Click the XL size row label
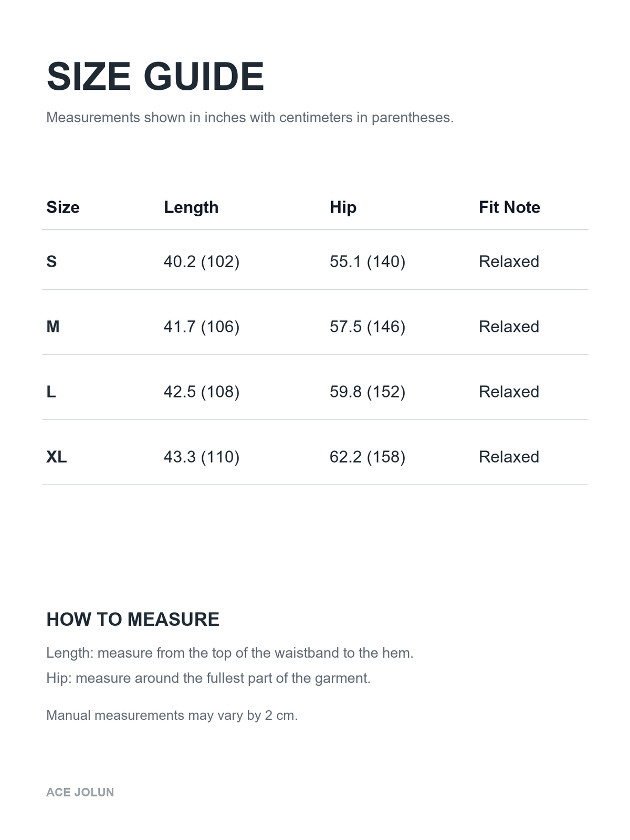This screenshot has height=840, width=630. (x=57, y=457)
